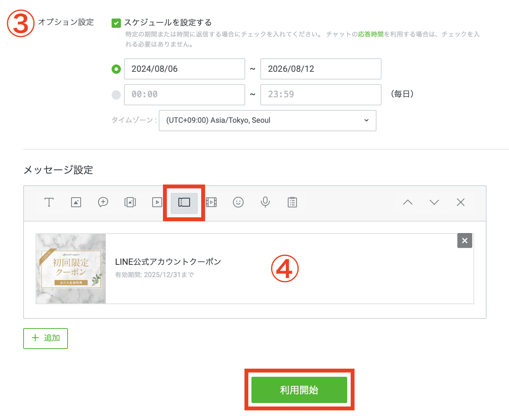Open the 応答時間 link

pyautogui.click(x=370, y=34)
